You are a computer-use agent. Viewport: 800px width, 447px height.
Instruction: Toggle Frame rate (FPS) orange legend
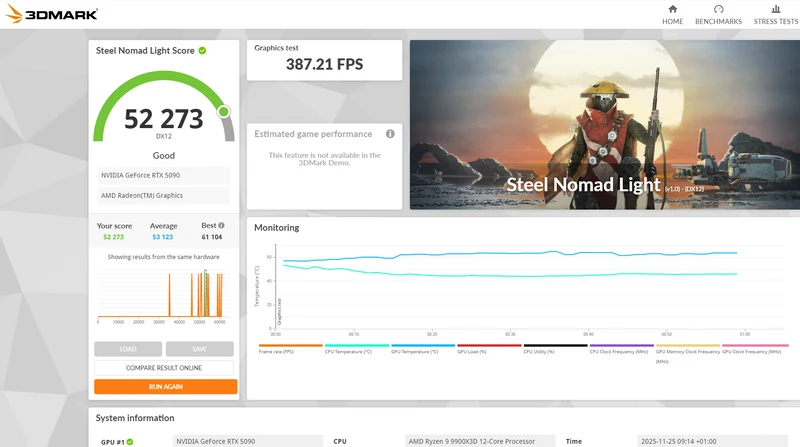291,349
